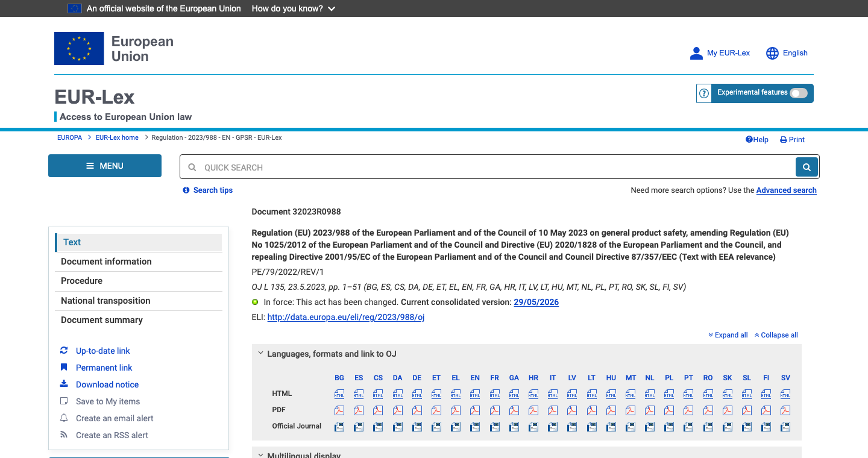Click the Experimental features help icon
This screenshot has width=868, height=458.
tap(704, 93)
